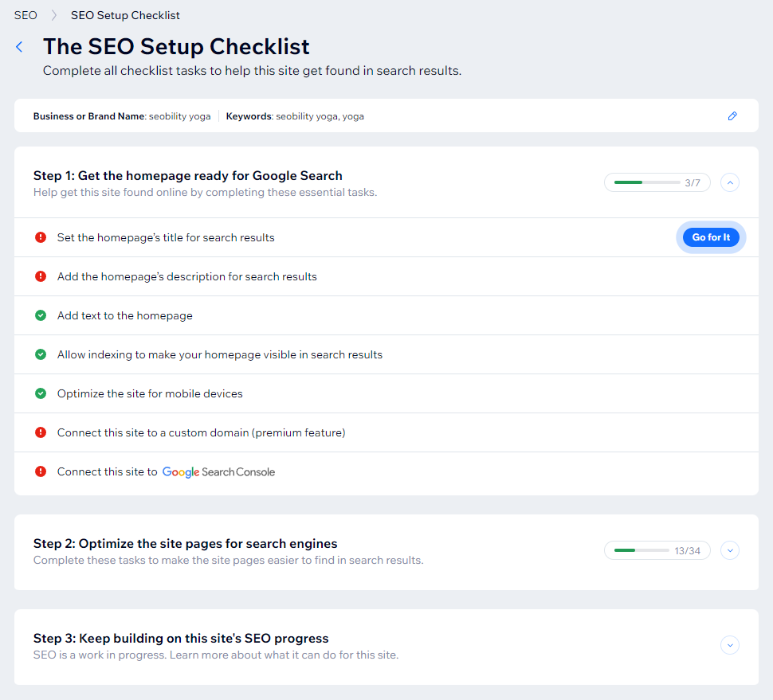Click the keywords summary bar

319,116
